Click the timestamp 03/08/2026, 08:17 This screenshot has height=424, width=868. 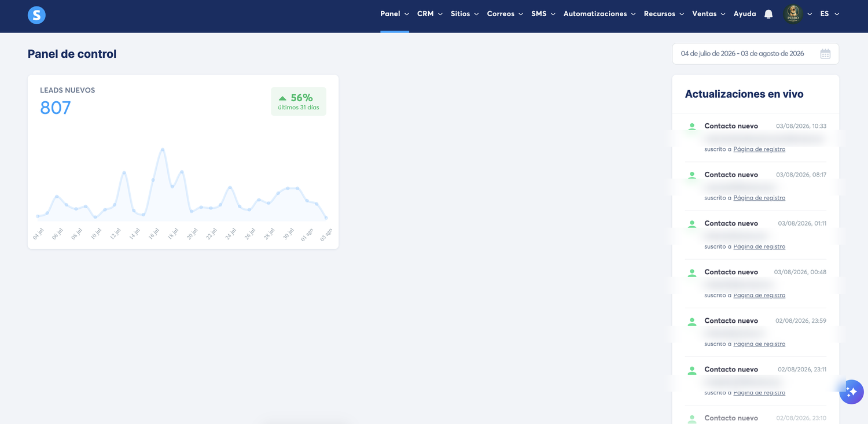click(x=801, y=175)
